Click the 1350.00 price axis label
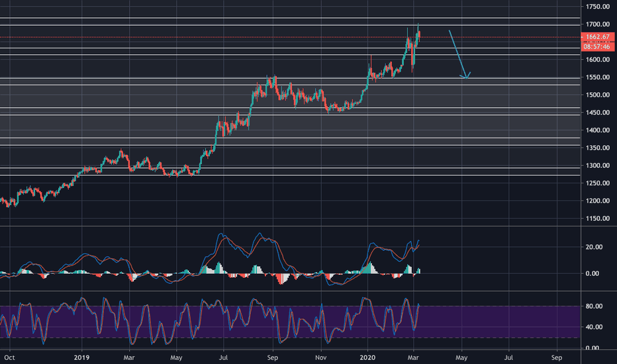The width and height of the screenshot is (617, 364). (x=597, y=148)
